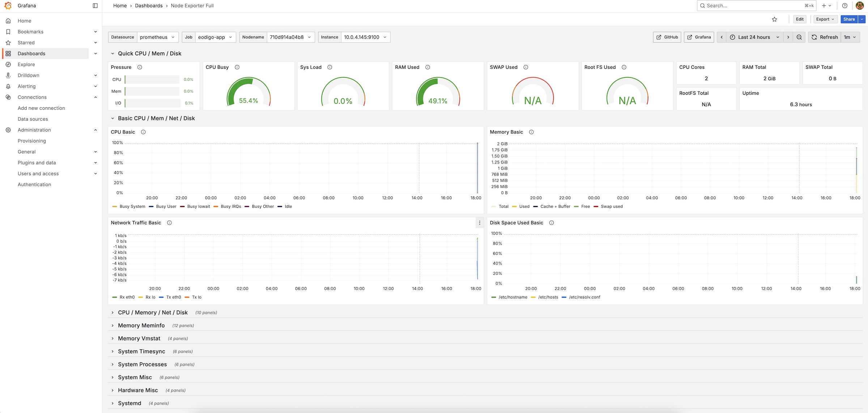Image resolution: width=868 pixels, height=413 pixels.
Task: Open the user profile avatar
Action: click(x=860, y=6)
